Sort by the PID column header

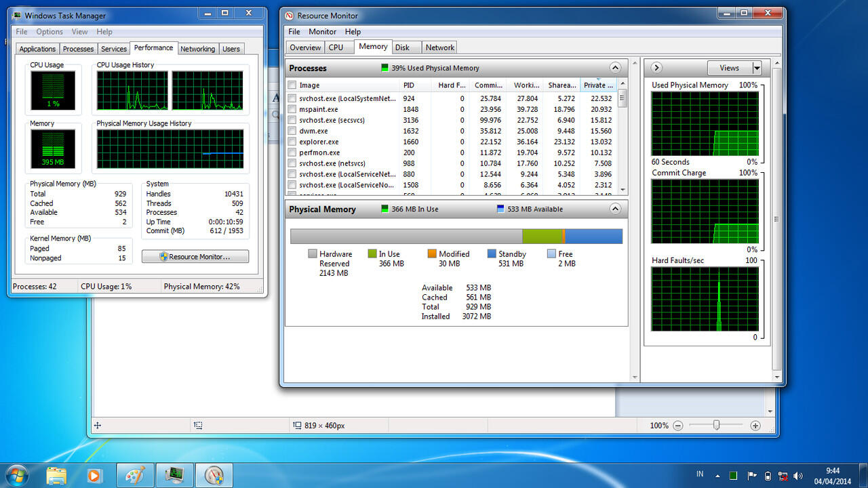click(x=416, y=85)
